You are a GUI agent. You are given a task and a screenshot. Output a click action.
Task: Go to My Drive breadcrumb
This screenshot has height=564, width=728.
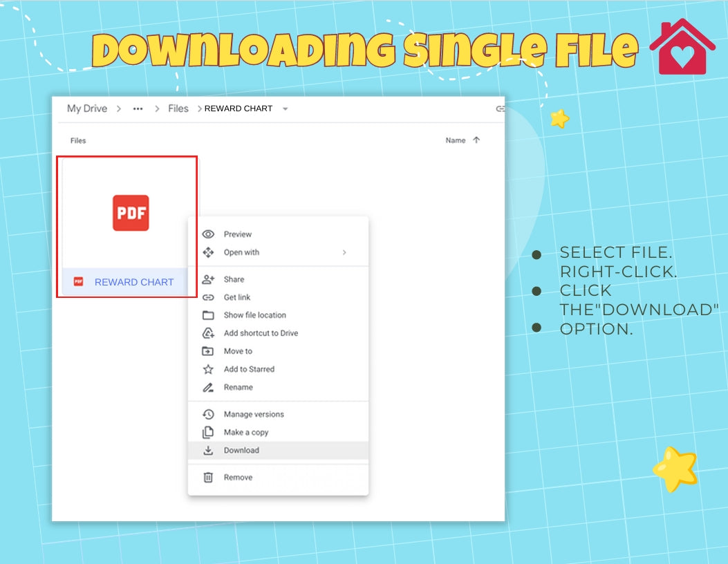pos(87,109)
